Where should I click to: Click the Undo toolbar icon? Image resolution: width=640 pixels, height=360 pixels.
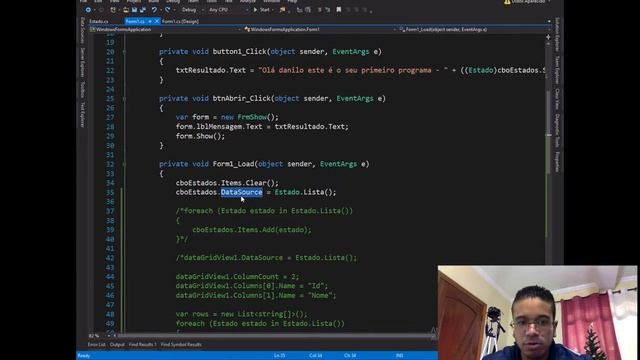point(154,10)
